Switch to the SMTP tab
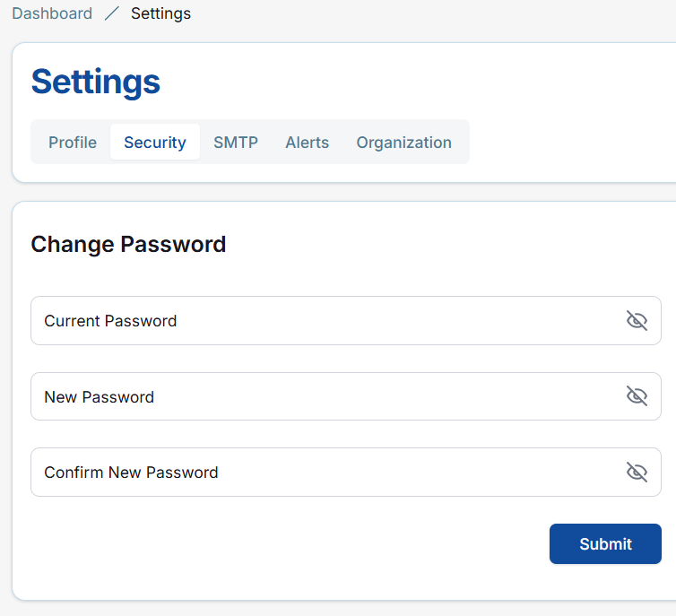The image size is (676, 616). (236, 143)
